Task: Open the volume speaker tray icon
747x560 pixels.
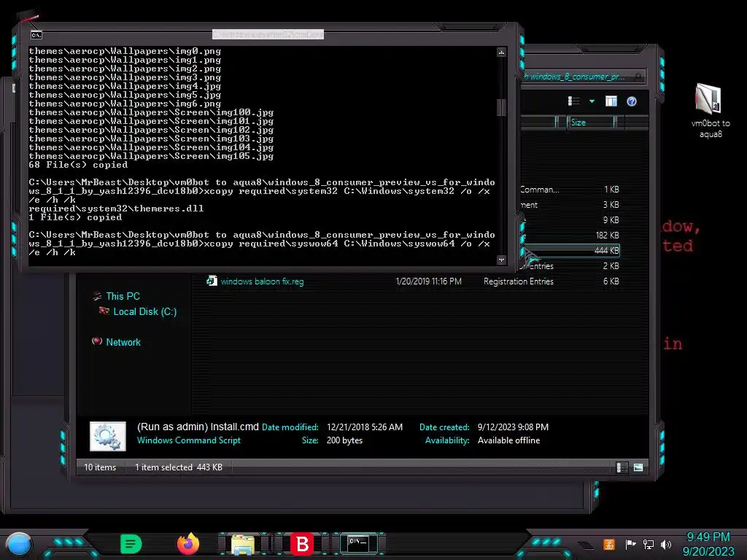Action: (x=666, y=544)
